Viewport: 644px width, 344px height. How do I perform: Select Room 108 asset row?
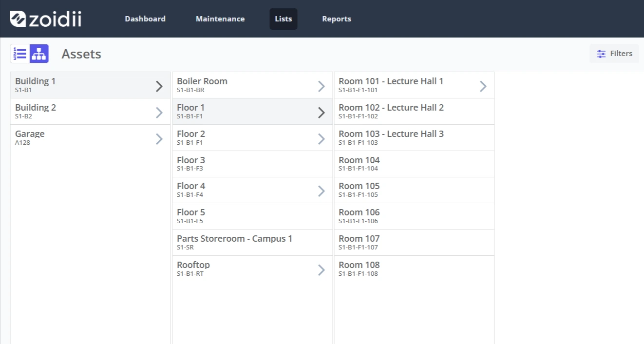coord(414,269)
